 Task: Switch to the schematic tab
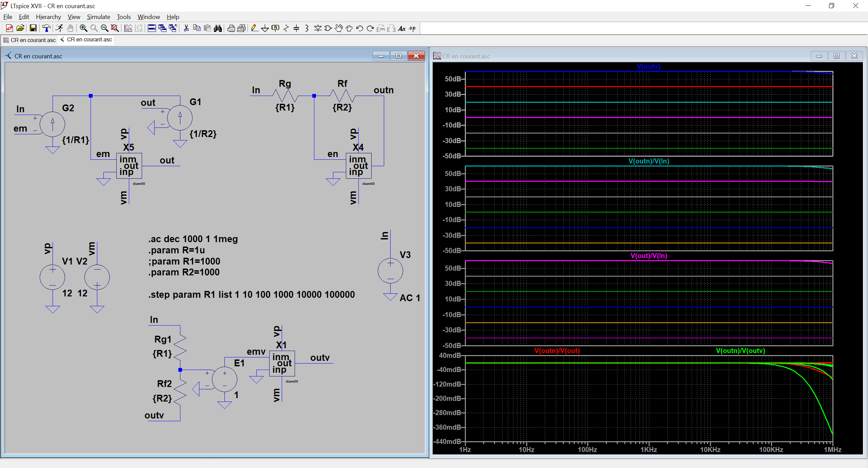[x=86, y=40]
